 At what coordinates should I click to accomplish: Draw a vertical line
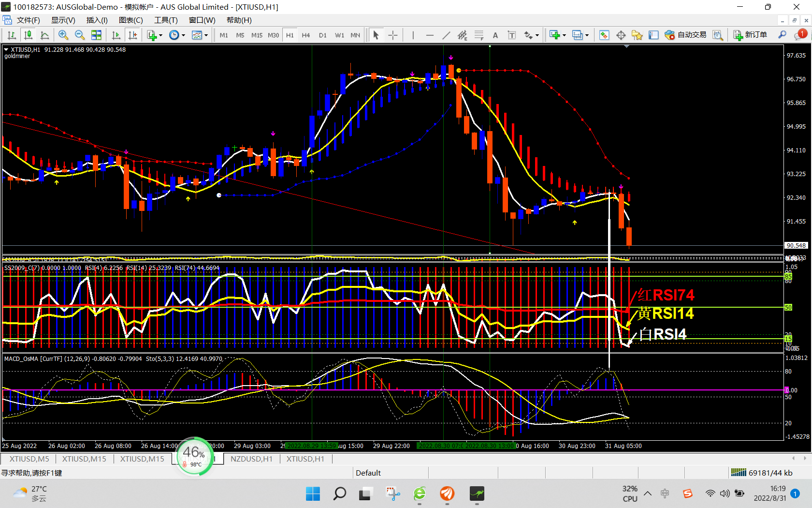(x=413, y=35)
